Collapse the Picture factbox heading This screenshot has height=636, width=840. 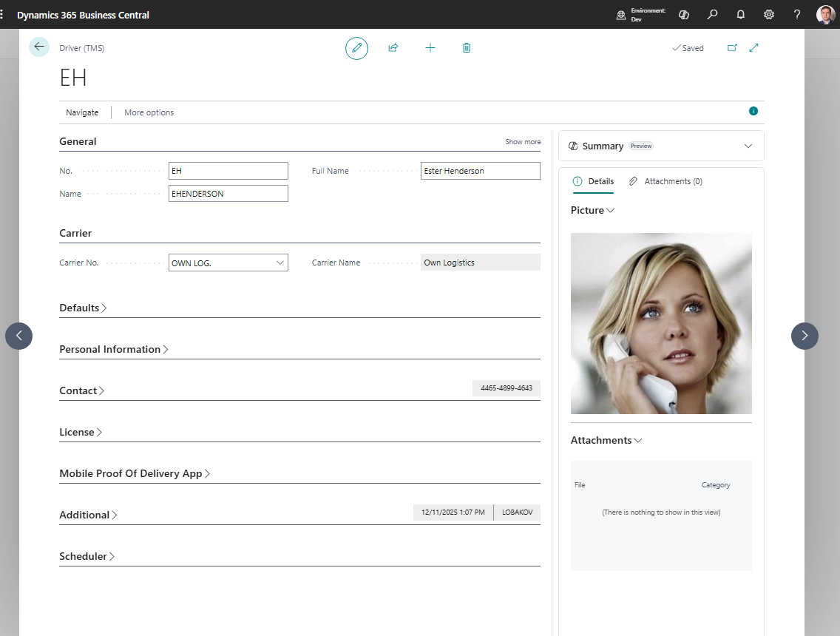point(592,210)
